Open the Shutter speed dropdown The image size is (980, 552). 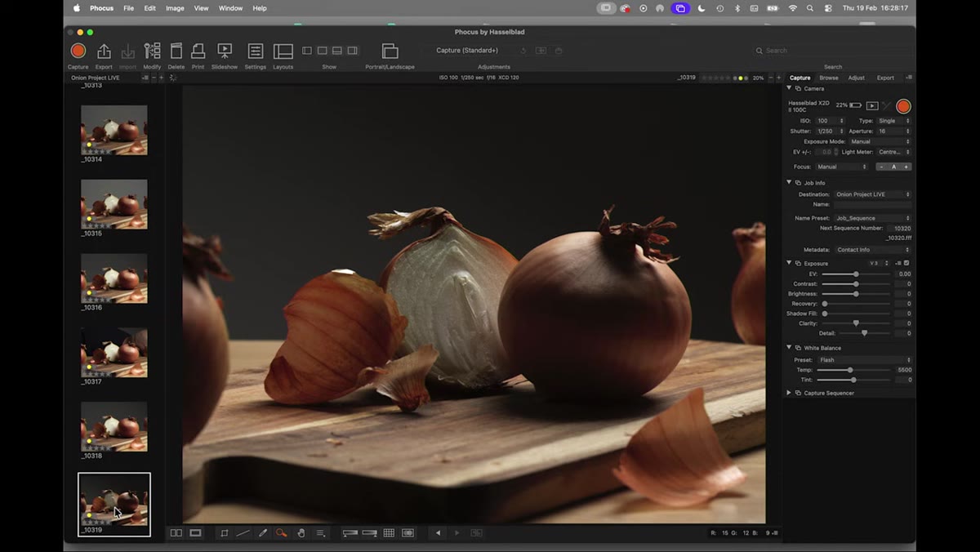click(831, 131)
